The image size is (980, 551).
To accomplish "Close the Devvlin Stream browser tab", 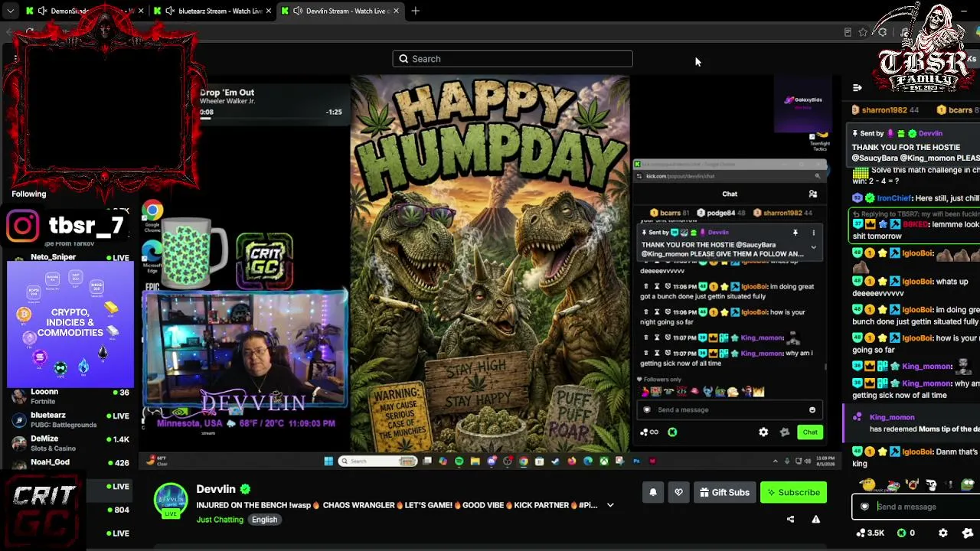I will (x=396, y=11).
